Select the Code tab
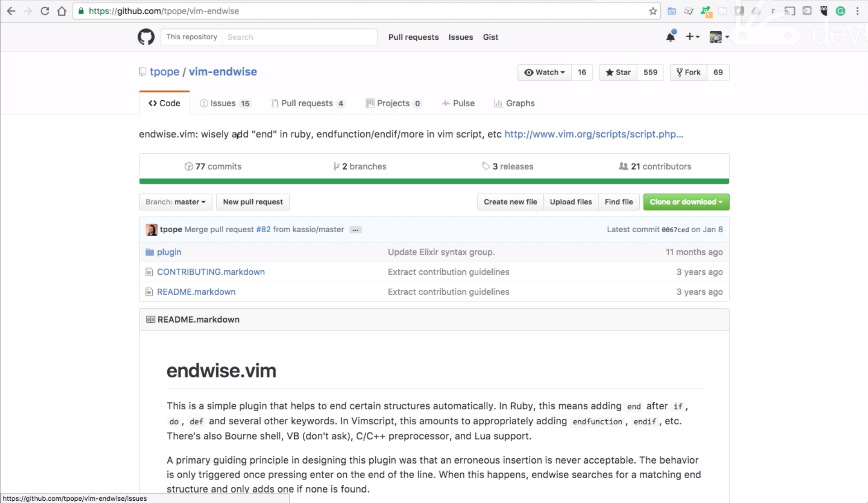868x503 pixels. pos(165,103)
